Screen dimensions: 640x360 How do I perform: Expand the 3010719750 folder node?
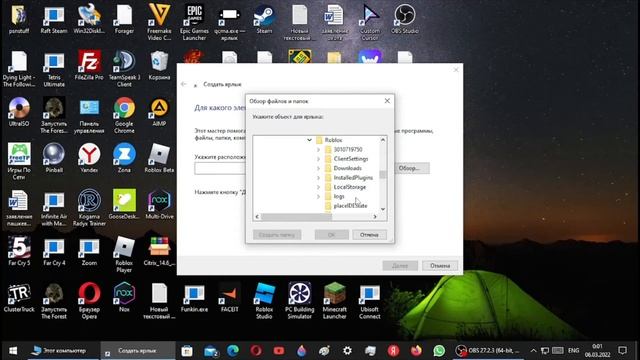click(318, 149)
